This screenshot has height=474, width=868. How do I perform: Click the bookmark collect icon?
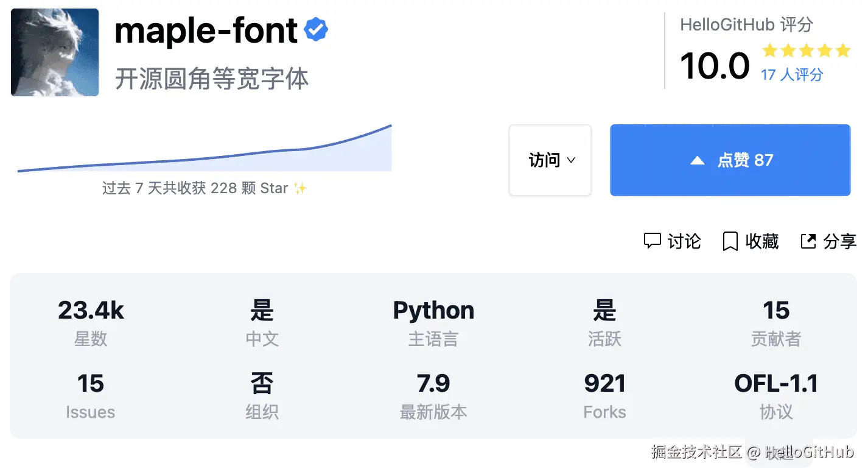(x=730, y=241)
